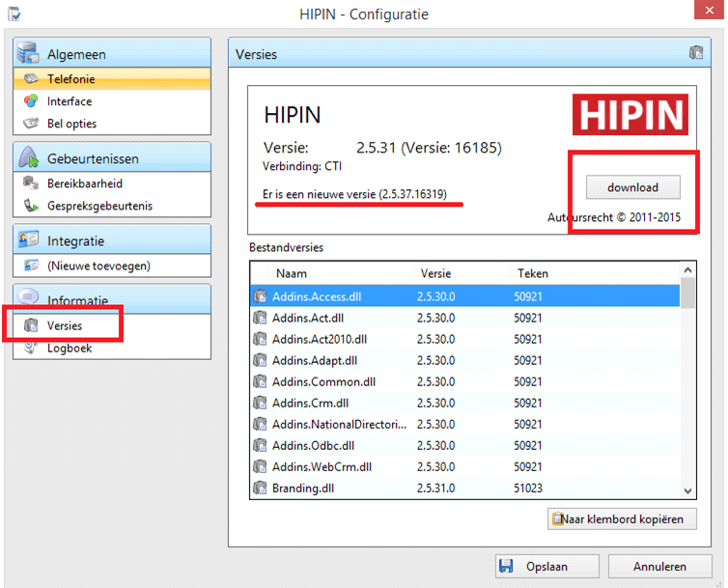
Task: Sort file list by Naam column
Action: pos(341,273)
